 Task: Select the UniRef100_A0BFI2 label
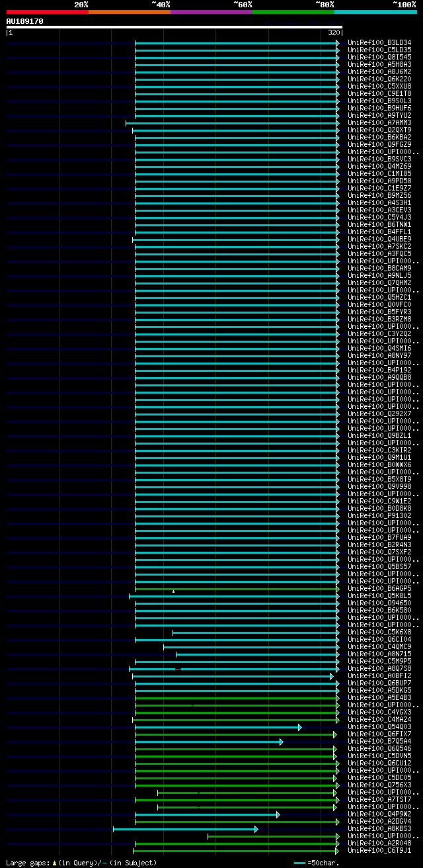click(379, 676)
